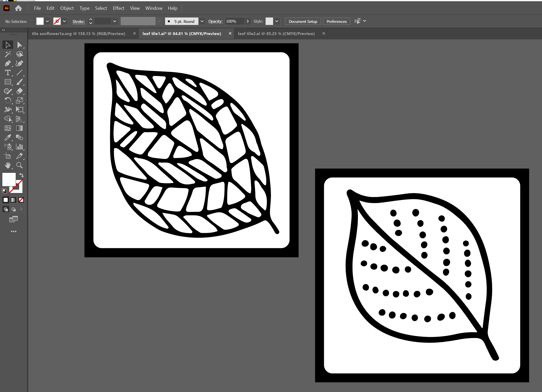Click the Document Setup button
This screenshot has height=392, width=542.
[303, 21]
